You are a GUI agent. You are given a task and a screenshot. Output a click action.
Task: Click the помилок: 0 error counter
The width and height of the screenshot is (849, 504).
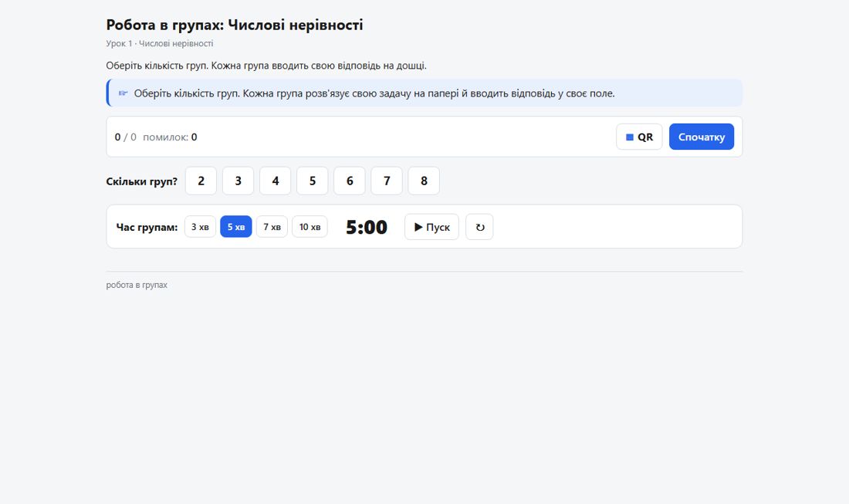170,137
